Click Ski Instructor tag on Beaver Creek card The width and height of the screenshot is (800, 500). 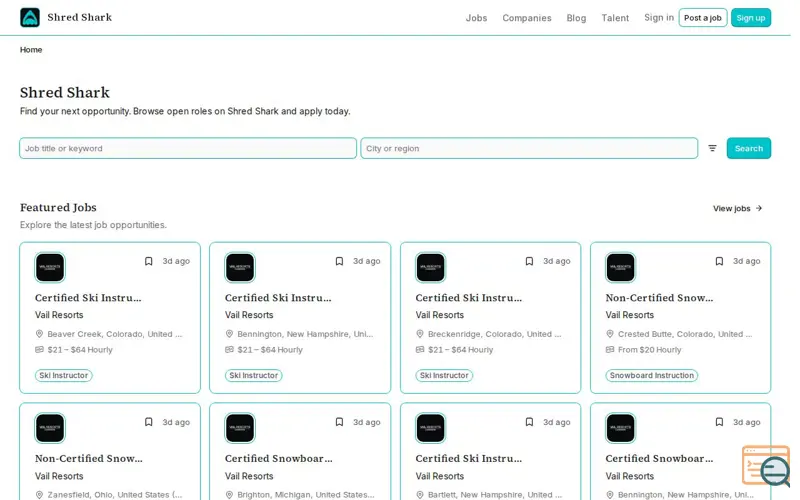pyautogui.click(x=64, y=376)
